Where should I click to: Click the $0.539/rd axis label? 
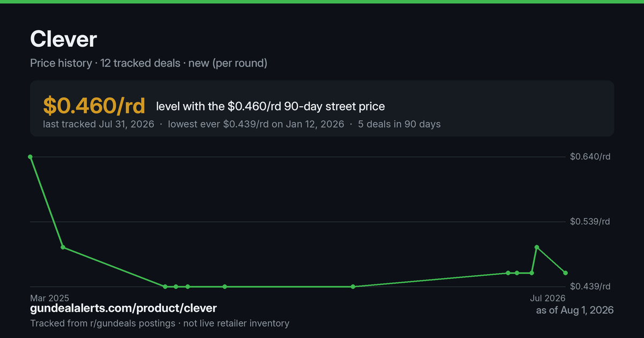590,222
